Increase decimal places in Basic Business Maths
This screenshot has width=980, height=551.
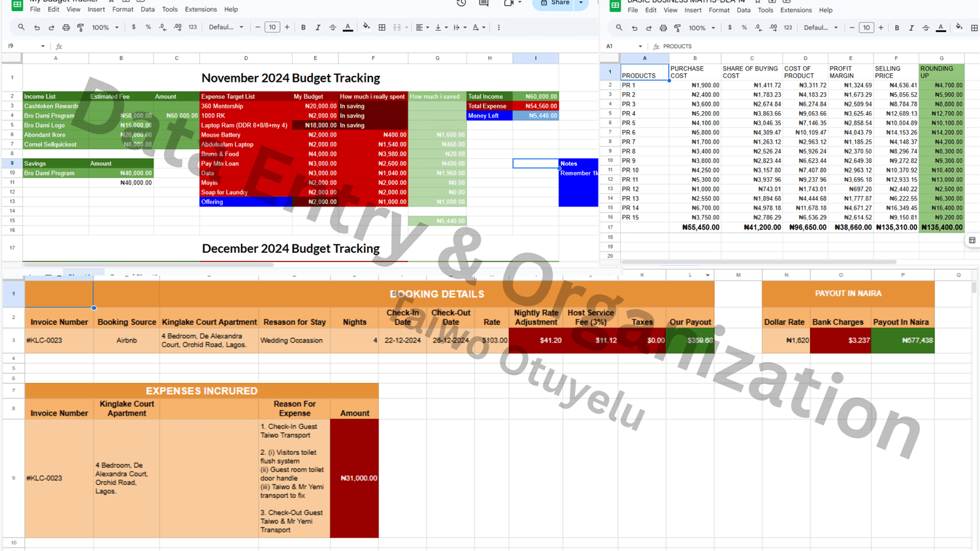(774, 28)
